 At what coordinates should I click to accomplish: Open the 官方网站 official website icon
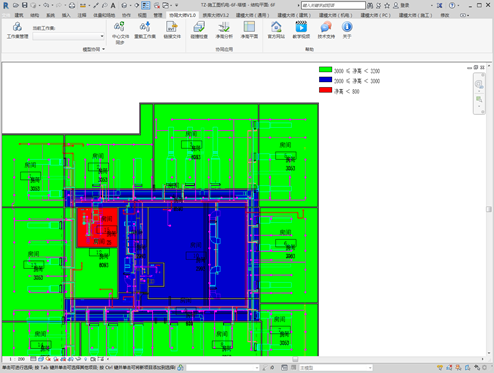point(276,30)
